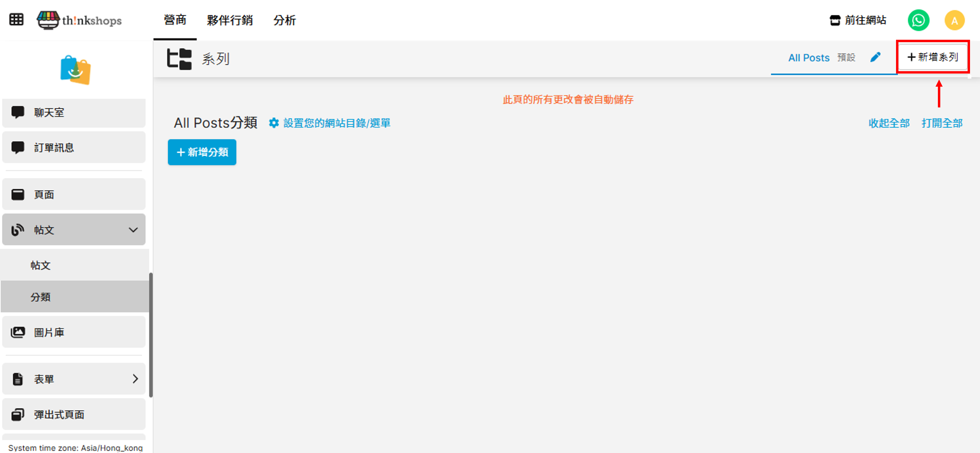Select the All Posts series tab
Image resolution: width=980 pixels, height=453 pixels.
[809, 58]
